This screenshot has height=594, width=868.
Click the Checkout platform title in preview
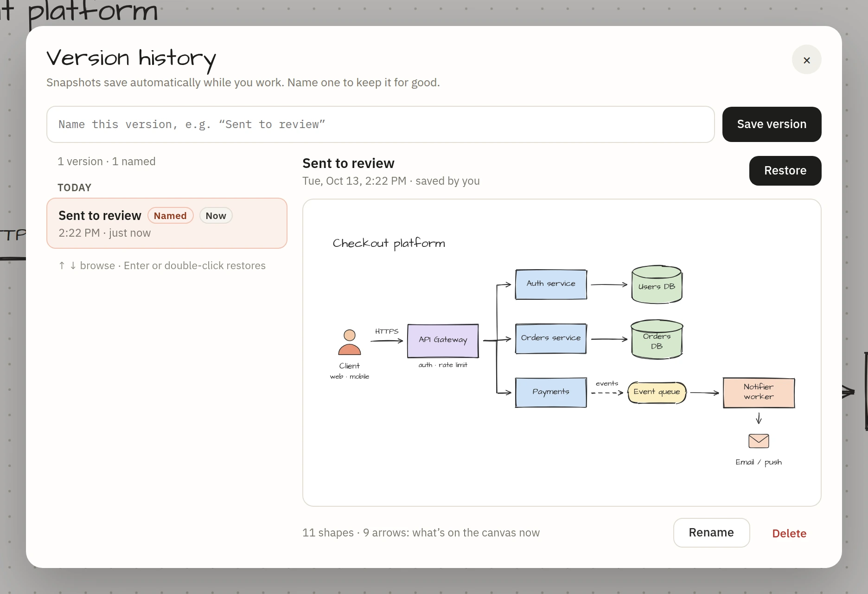pos(389,243)
